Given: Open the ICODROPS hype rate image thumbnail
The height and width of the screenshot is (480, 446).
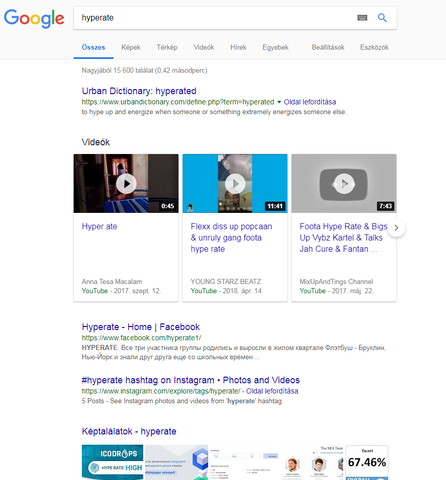Looking at the screenshot, I should click(113, 462).
